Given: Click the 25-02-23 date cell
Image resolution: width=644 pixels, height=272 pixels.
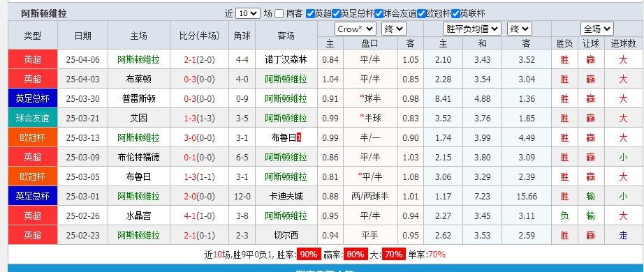Looking at the screenshot, I should tap(82, 236).
